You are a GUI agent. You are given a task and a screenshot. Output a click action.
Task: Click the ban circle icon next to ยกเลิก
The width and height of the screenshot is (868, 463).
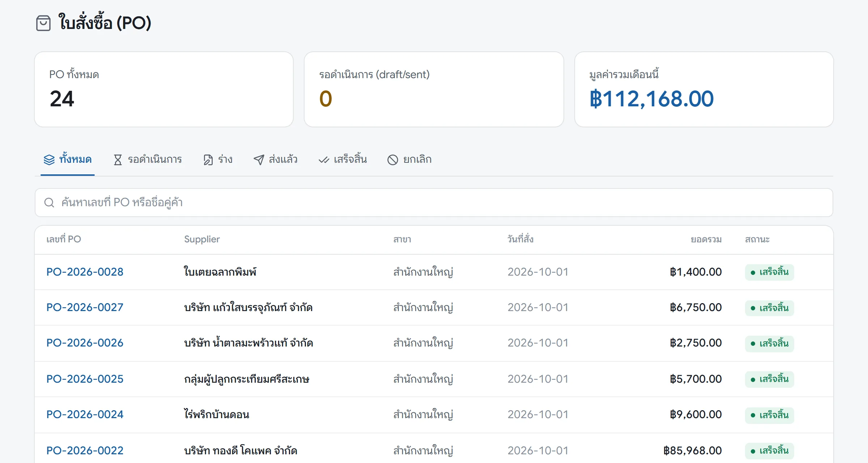pyautogui.click(x=393, y=160)
